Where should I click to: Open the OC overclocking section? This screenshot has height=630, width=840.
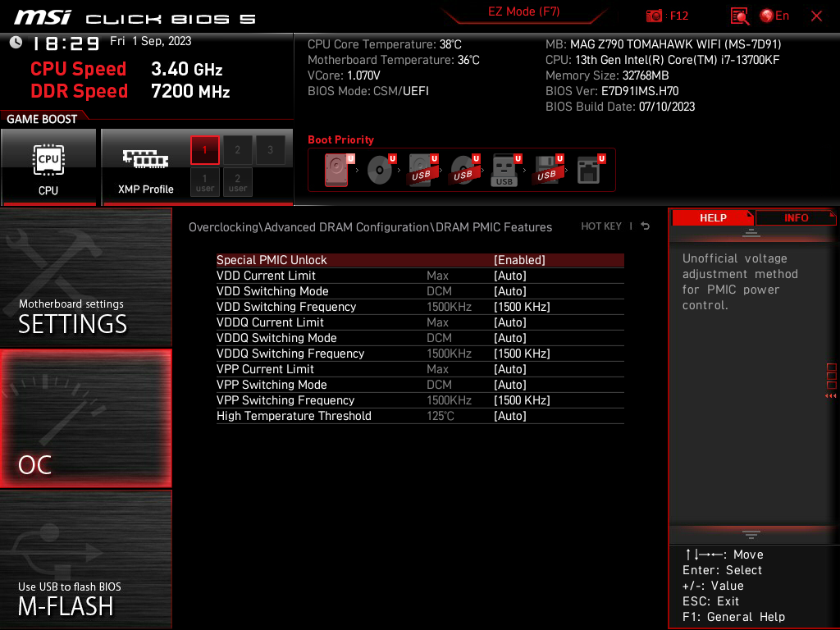click(x=85, y=418)
